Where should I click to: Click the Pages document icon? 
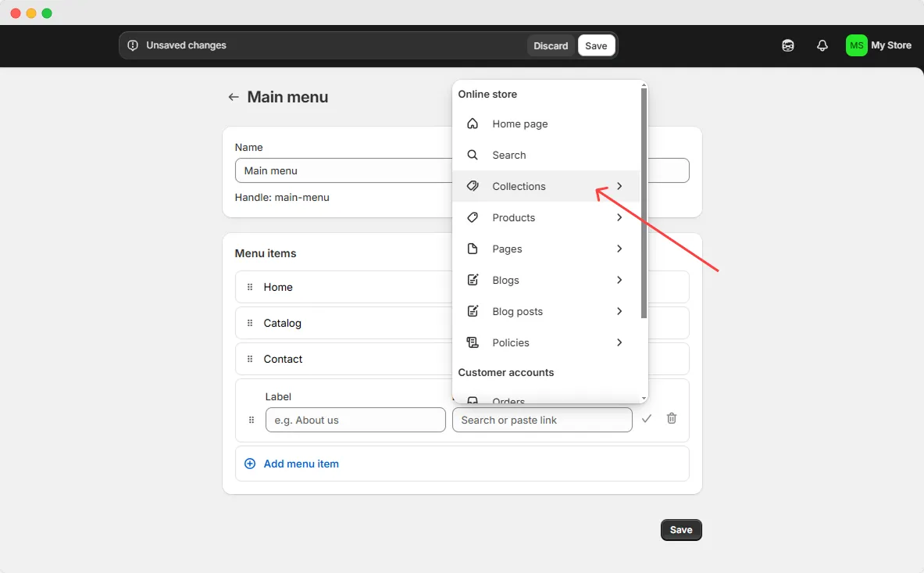tap(473, 249)
